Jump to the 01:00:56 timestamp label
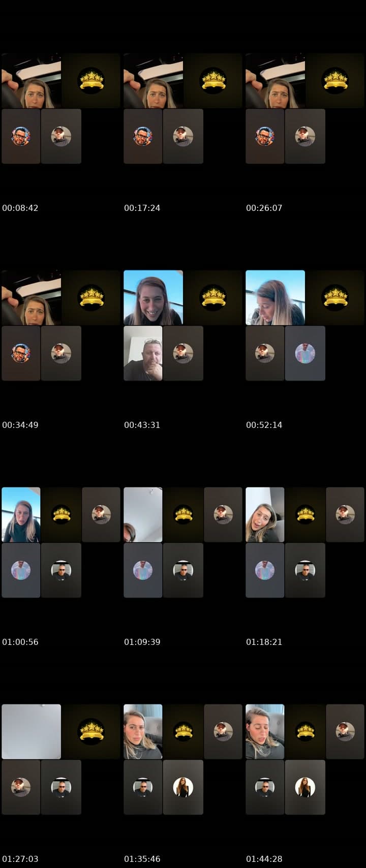This screenshot has height=868, width=366. (20, 642)
